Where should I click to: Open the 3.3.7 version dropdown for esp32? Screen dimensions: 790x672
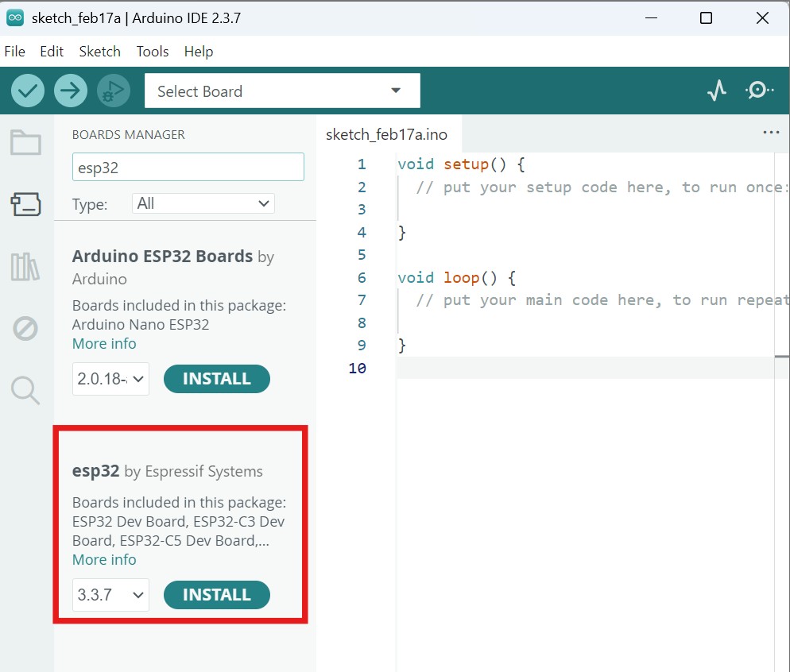pos(110,594)
